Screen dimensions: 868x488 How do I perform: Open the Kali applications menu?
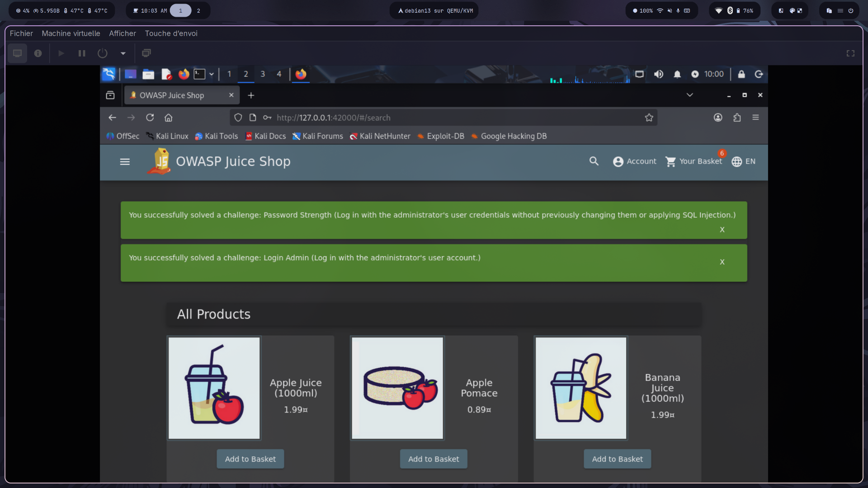pyautogui.click(x=109, y=74)
